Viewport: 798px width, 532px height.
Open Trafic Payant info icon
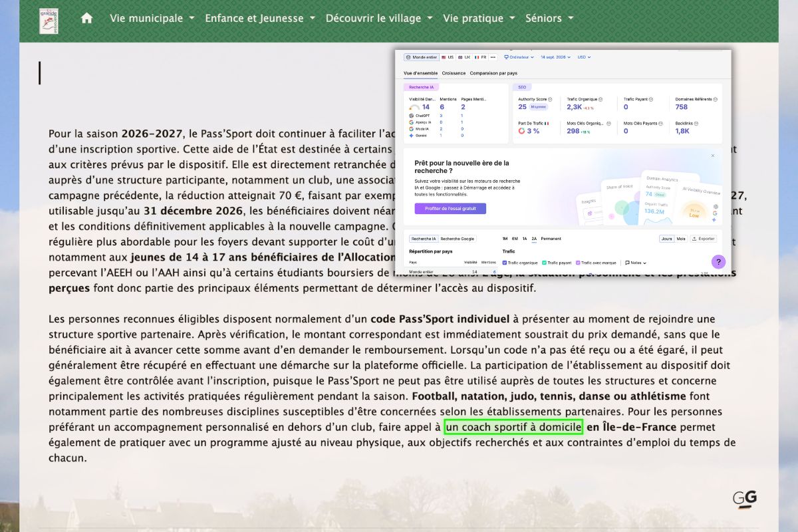[x=650, y=99]
